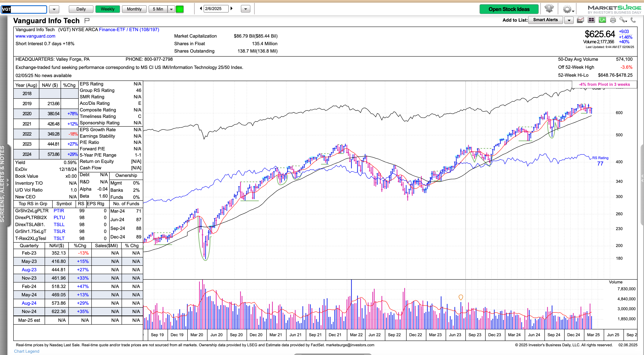Switch to Daily chart interval

click(x=81, y=9)
